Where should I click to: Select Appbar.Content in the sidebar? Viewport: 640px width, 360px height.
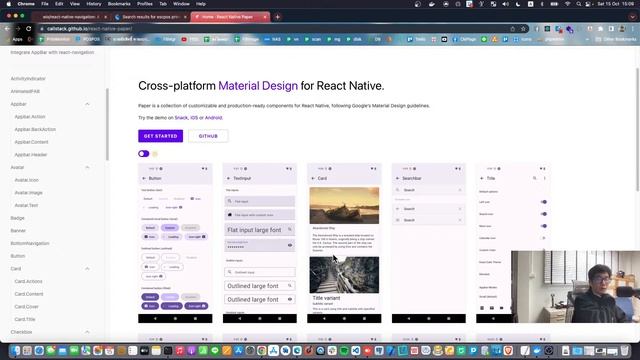click(31, 142)
